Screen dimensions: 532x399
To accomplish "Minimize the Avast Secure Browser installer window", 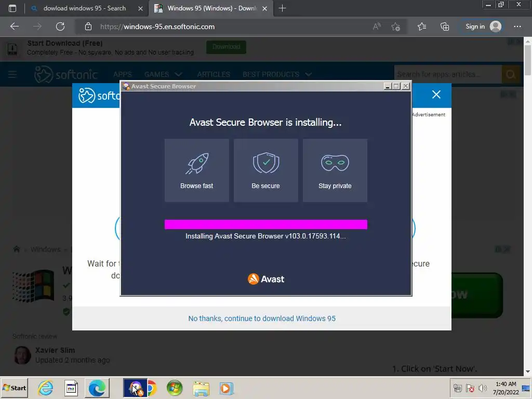I will coord(388,86).
